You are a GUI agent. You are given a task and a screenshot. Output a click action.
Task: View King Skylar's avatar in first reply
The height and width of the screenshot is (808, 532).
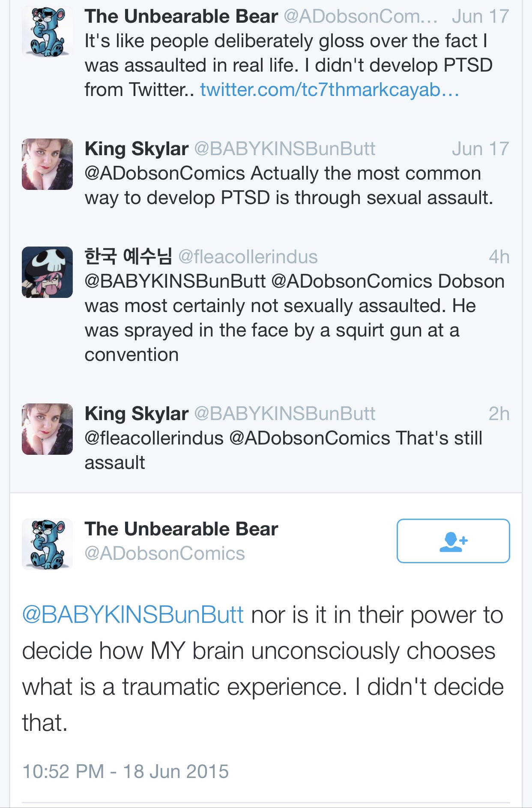[47, 164]
